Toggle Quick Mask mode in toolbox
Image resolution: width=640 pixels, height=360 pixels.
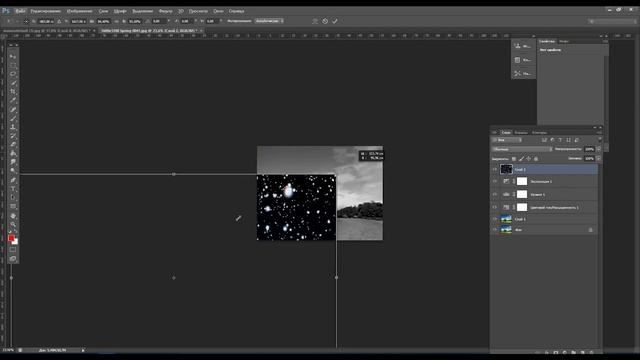pos(13,249)
